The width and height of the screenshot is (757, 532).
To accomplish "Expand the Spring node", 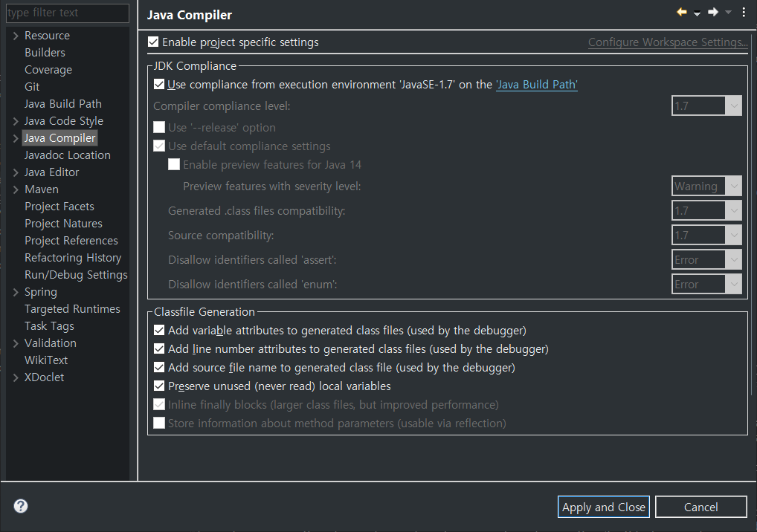I will click(16, 292).
